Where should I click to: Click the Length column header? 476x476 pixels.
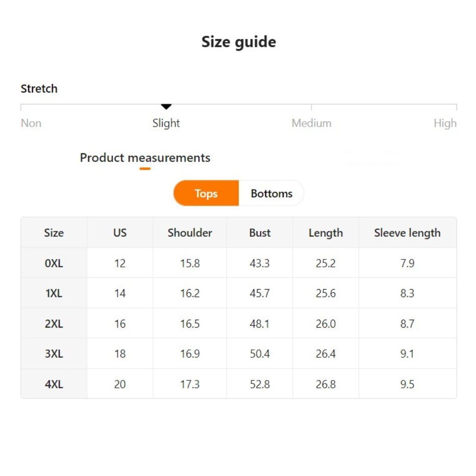326,233
